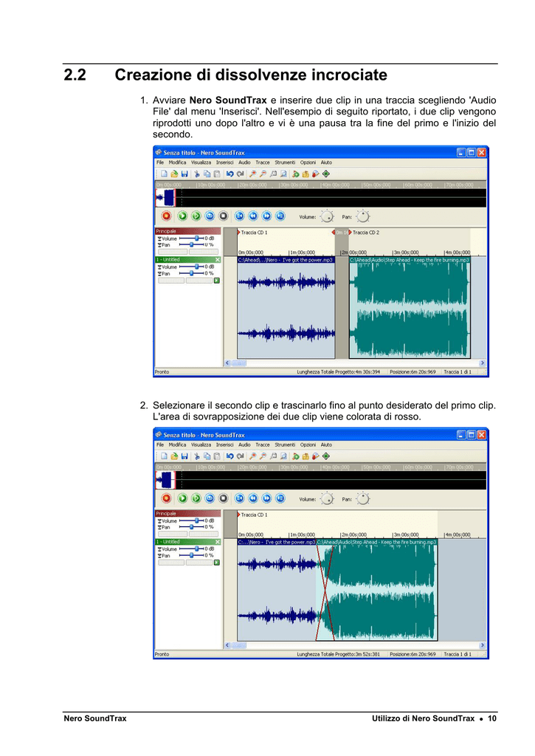Click Stop button in upper SoundTrax window
Screen dimensions: 535x756
[223, 216]
